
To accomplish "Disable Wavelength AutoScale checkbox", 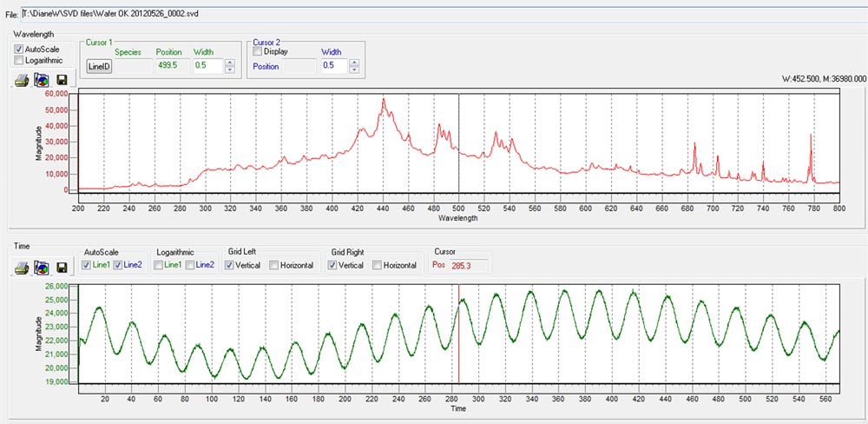I will [x=19, y=49].
